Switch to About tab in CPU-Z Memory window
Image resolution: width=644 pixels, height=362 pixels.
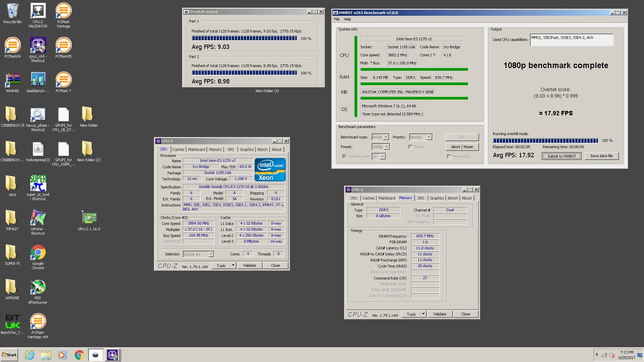tap(467, 198)
